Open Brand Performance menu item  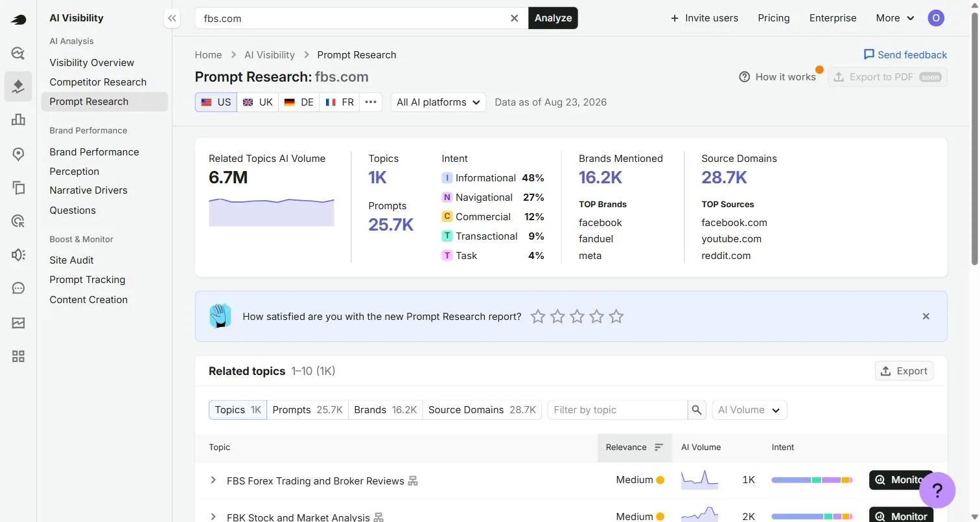tap(94, 152)
